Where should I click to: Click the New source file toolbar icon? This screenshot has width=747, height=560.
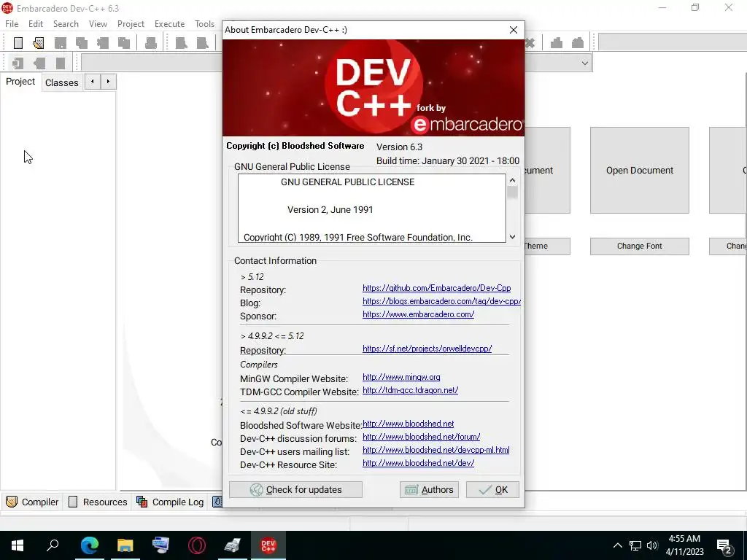(18, 43)
